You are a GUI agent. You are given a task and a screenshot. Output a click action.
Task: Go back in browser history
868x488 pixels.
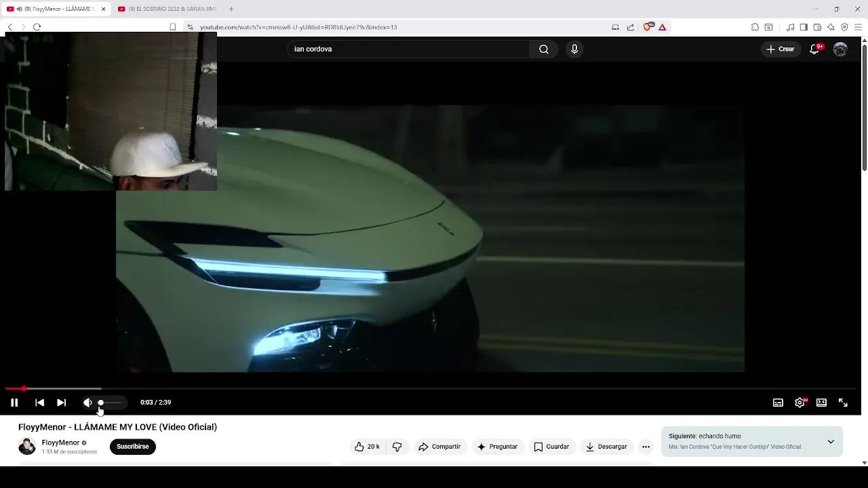tap(9, 27)
